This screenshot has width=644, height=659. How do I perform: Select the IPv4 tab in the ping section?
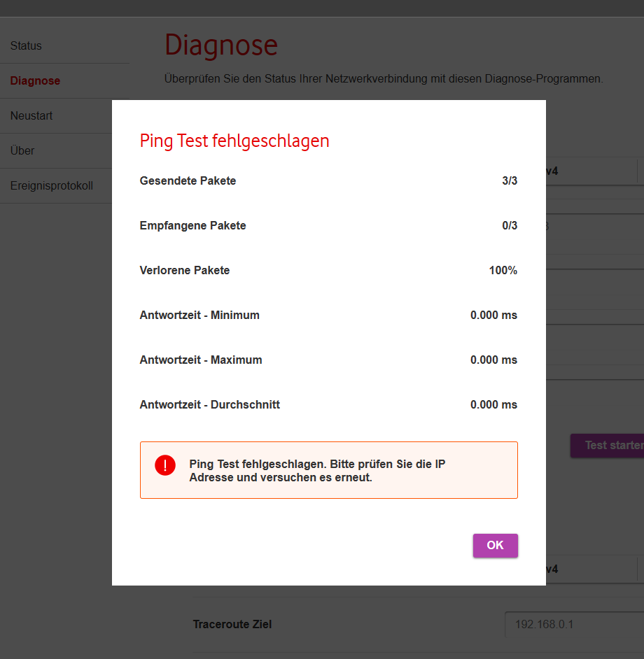point(553,171)
